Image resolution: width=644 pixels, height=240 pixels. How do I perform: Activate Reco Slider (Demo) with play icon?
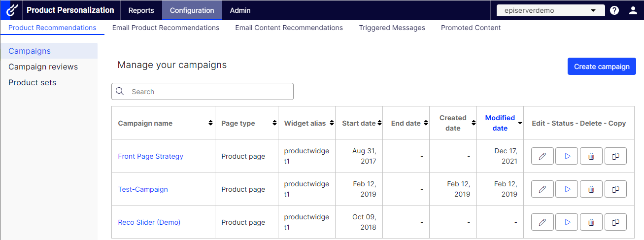tap(567, 222)
